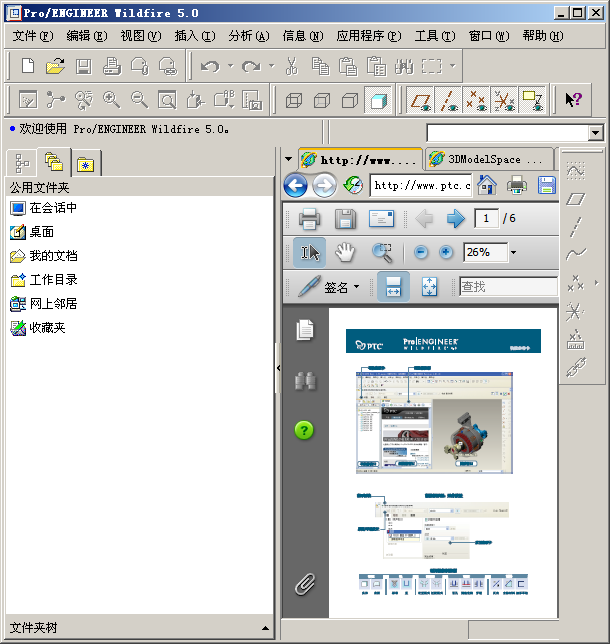Viewport: 610px width, 644px height.
Task: Click the PDF marquee zoom tool
Action: [x=382, y=253]
